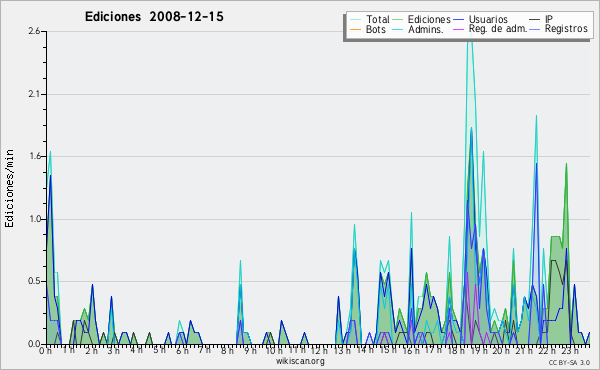Screen dimensions: 600x370
Task: Click the orange Bots legend line
Action: (355, 29)
